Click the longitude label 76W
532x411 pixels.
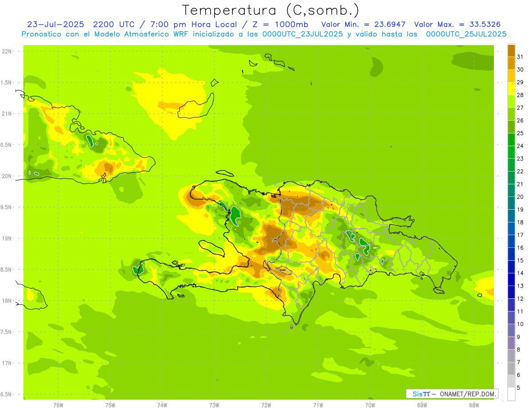(x=58, y=405)
